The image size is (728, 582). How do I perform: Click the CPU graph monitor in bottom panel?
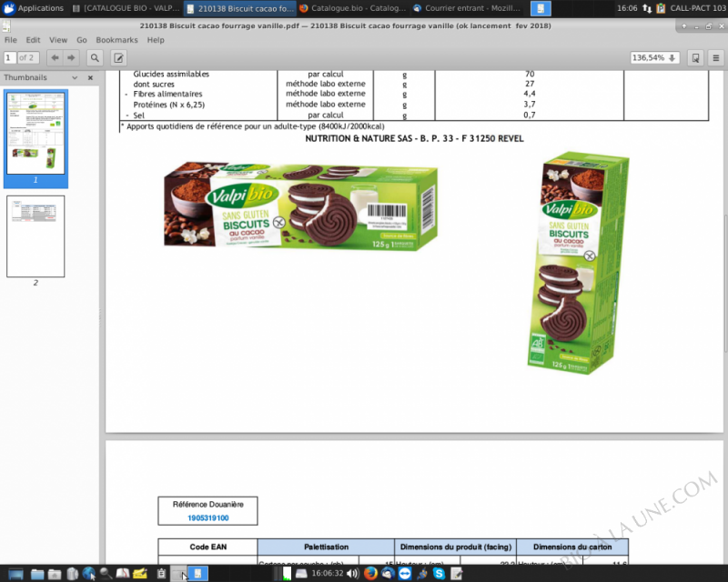pyautogui.click(x=282, y=574)
